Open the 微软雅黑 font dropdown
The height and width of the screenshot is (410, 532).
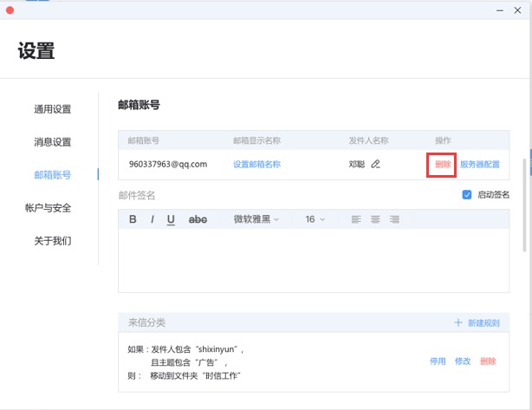(256, 219)
